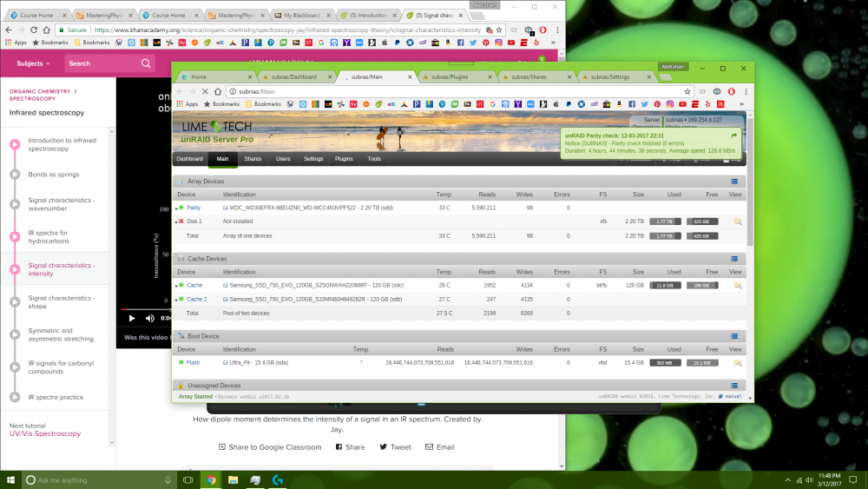
Task: Open Introduction to infrared spectroscopy lesson
Action: (x=62, y=144)
